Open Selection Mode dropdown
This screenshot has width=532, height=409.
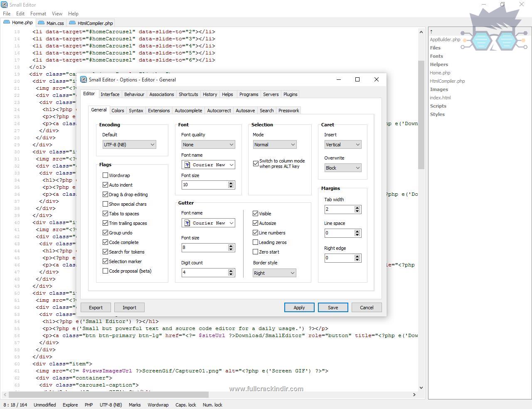[x=275, y=145]
